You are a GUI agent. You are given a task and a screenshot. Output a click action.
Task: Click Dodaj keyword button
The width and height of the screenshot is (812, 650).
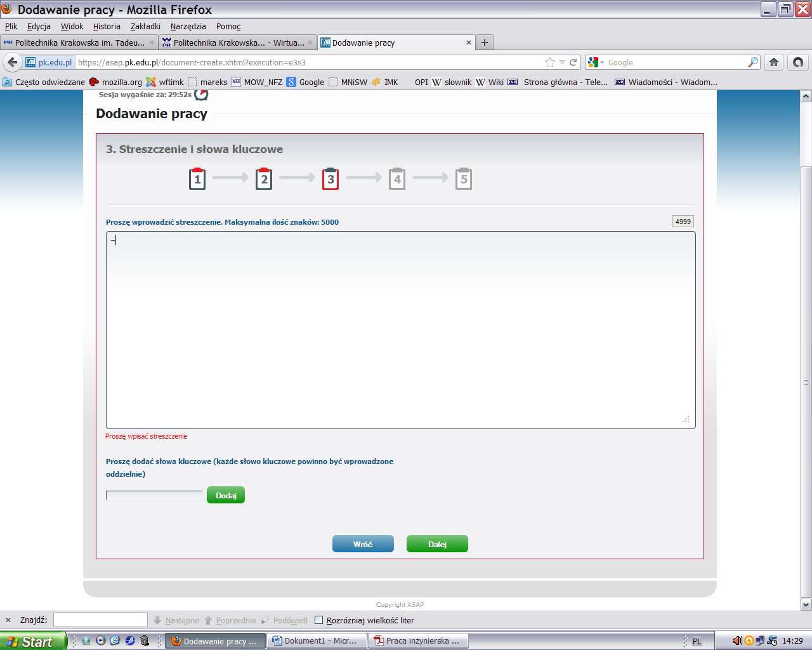tap(226, 495)
